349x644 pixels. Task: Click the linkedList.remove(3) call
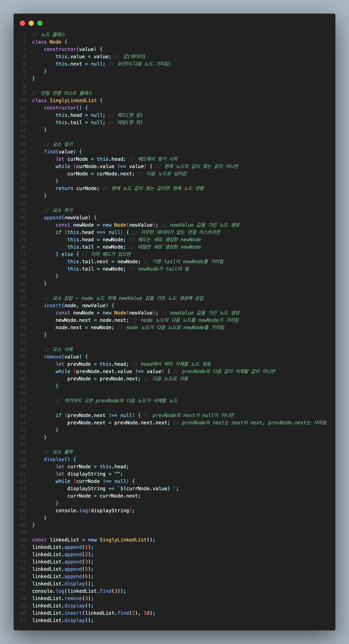pos(63,598)
